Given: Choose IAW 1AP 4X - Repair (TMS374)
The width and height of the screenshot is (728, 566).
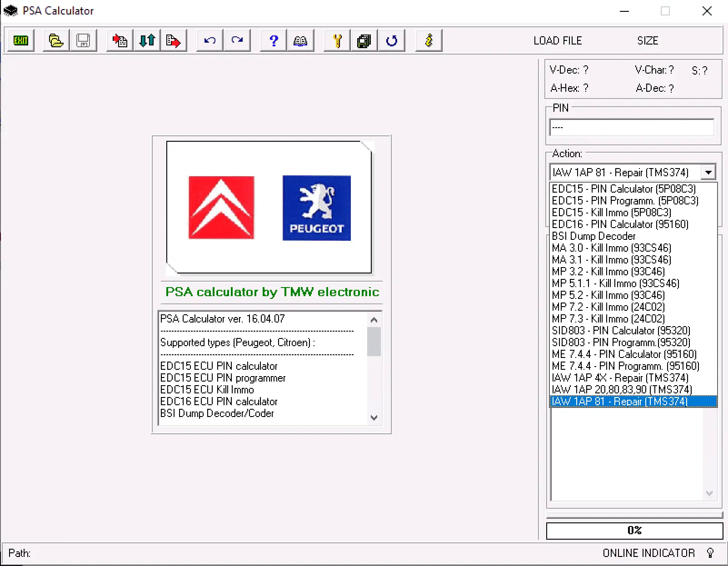Looking at the screenshot, I should tap(633, 377).
